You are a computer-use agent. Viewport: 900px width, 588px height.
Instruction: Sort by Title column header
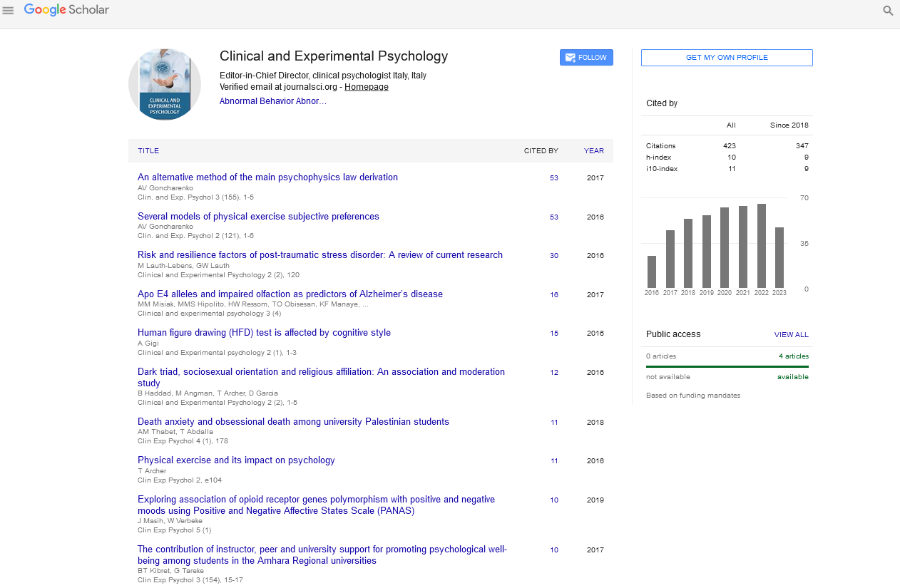point(148,151)
